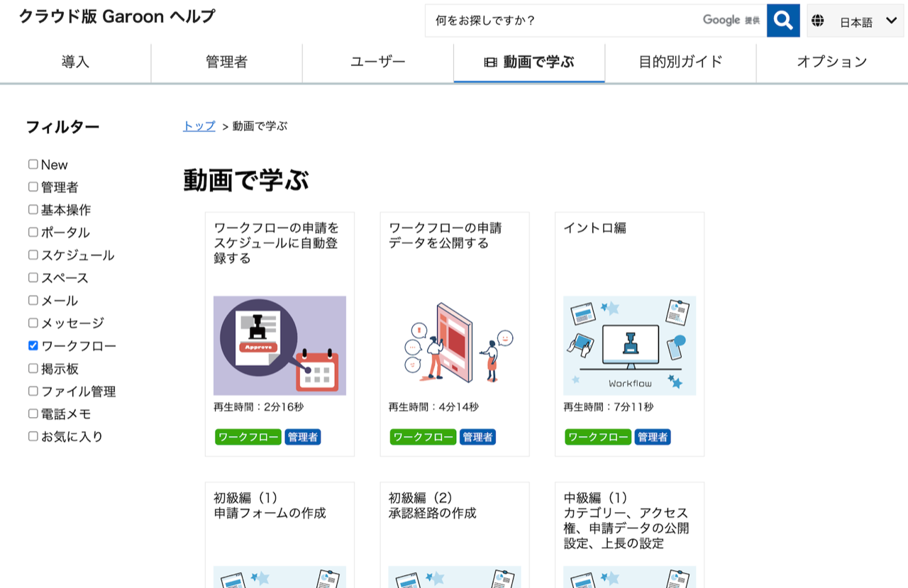The image size is (908, 588).
Task: Click the blue search magnifier button
Action: pyautogui.click(x=783, y=21)
